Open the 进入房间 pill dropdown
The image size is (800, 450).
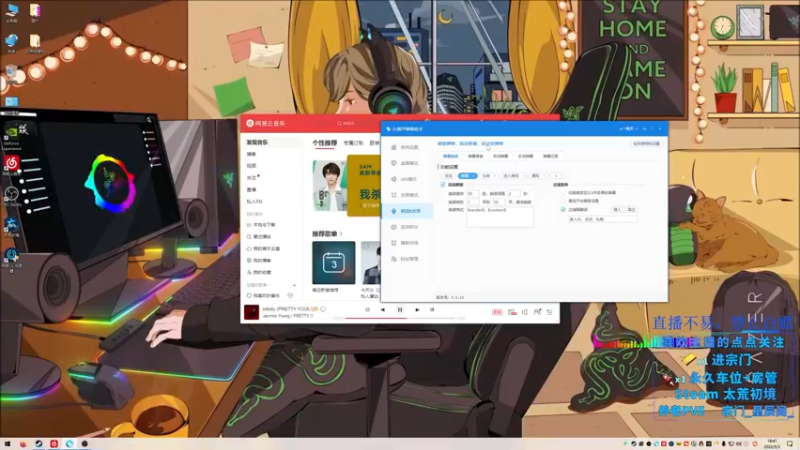pos(513,176)
